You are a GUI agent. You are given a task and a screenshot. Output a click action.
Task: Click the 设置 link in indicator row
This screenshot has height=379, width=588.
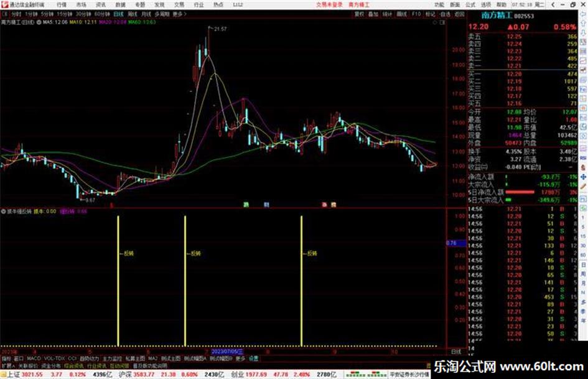click(x=254, y=358)
